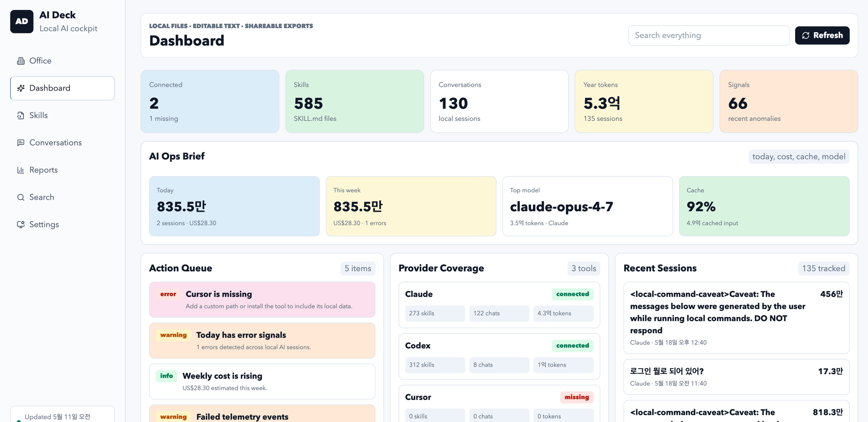Viewport: 868px width, 422px height.
Task: Open the Codex provider card
Action: click(x=499, y=357)
